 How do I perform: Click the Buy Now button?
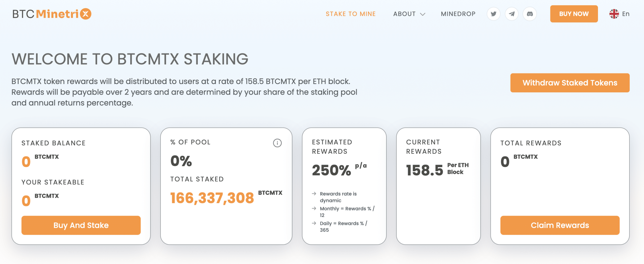[x=574, y=14]
